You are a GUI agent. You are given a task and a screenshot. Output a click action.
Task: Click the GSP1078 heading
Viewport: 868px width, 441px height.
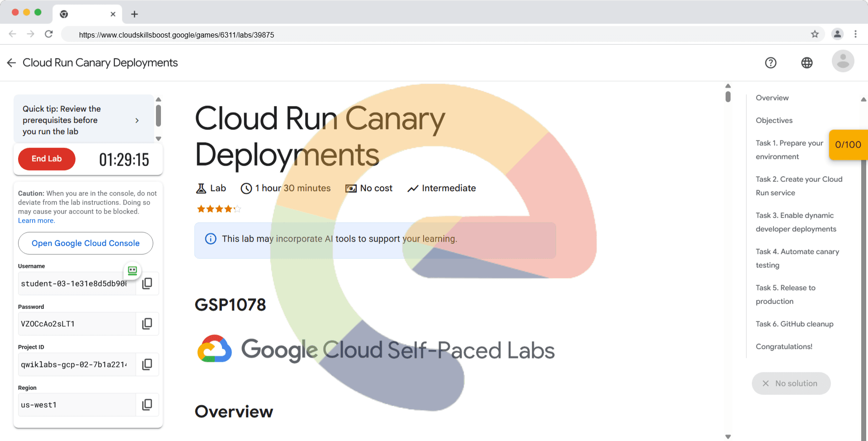(230, 305)
